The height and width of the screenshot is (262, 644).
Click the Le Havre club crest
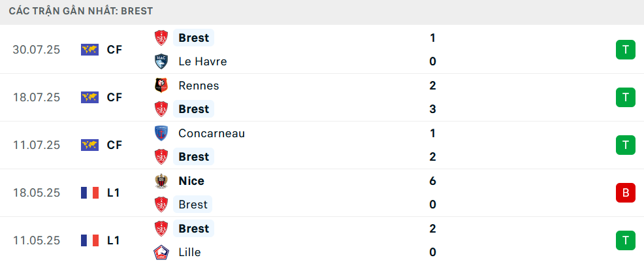pos(161,61)
